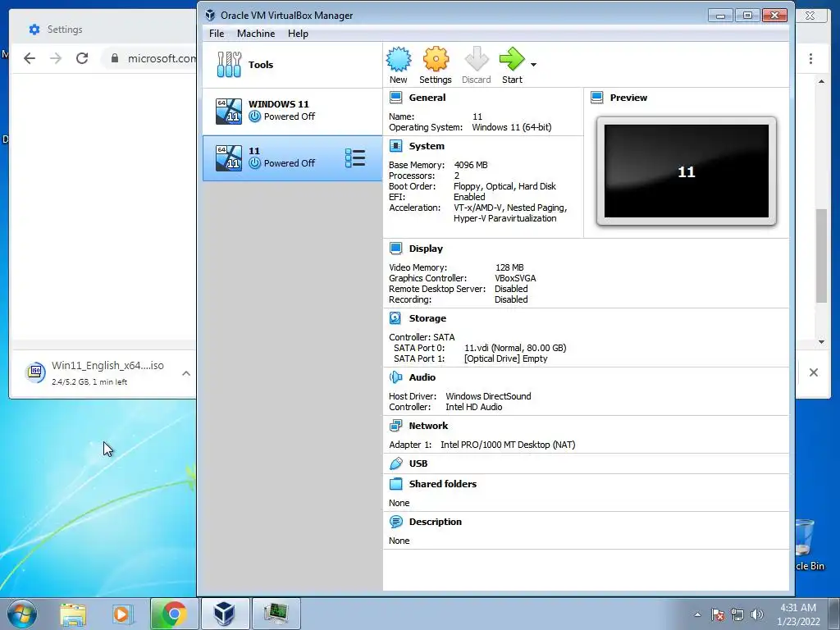840x630 pixels.
Task: Click the Shared folders section icon
Action: point(396,484)
